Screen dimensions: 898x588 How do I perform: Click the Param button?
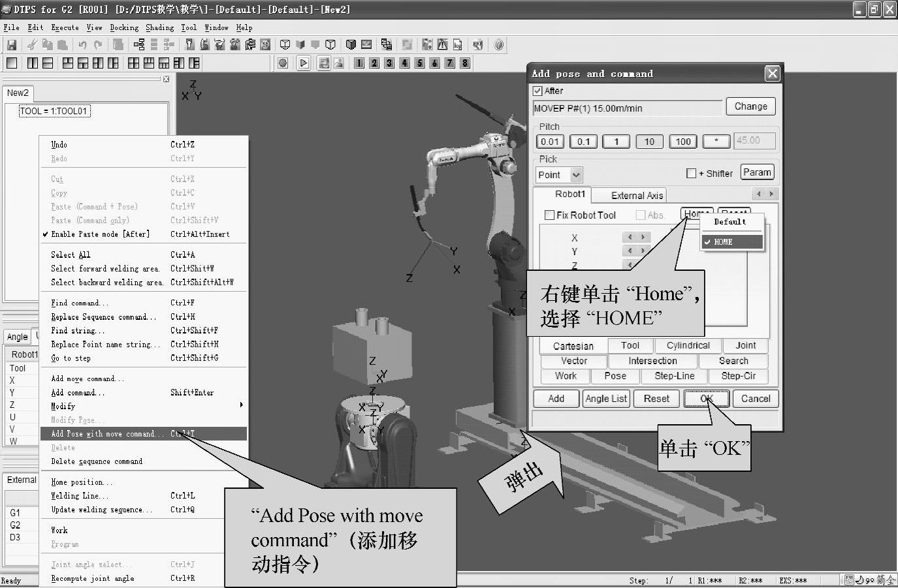coord(757,172)
